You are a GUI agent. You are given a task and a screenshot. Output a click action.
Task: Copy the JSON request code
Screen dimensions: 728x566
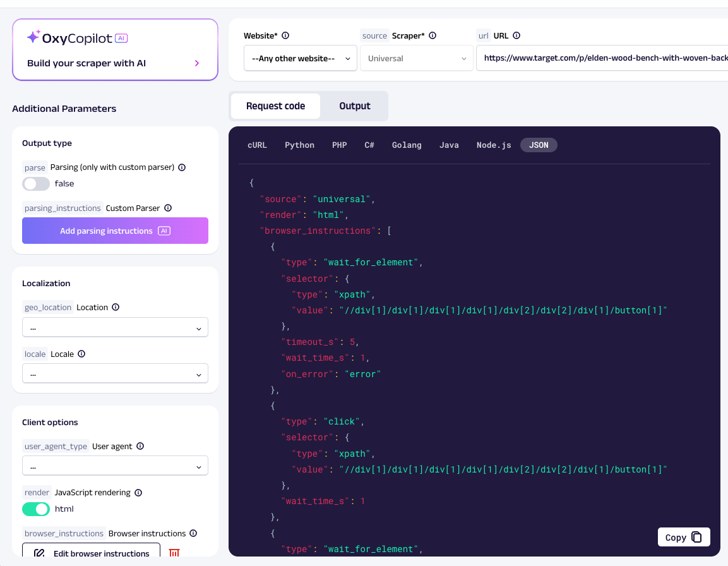click(683, 537)
